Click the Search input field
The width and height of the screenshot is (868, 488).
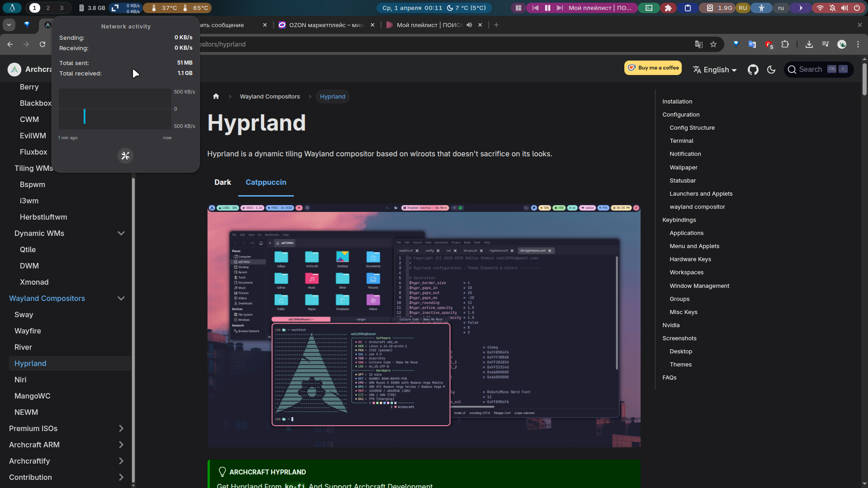(810, 69)
